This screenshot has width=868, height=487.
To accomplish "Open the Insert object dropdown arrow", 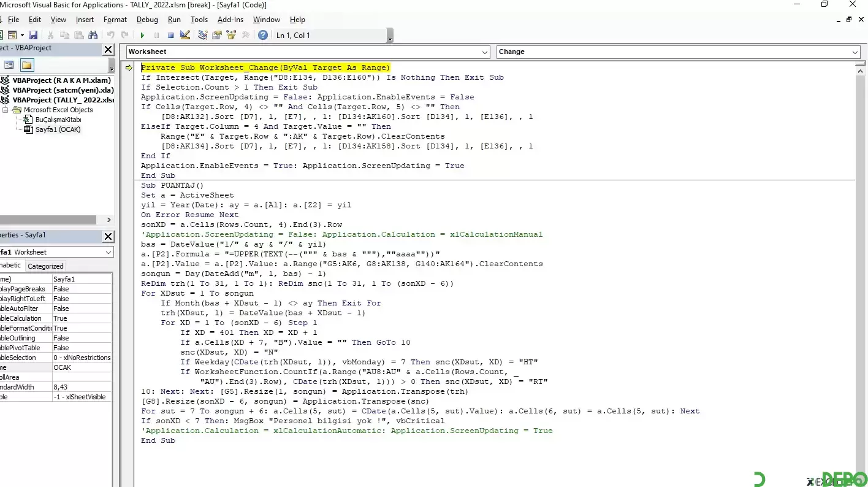I will (22, 36).
